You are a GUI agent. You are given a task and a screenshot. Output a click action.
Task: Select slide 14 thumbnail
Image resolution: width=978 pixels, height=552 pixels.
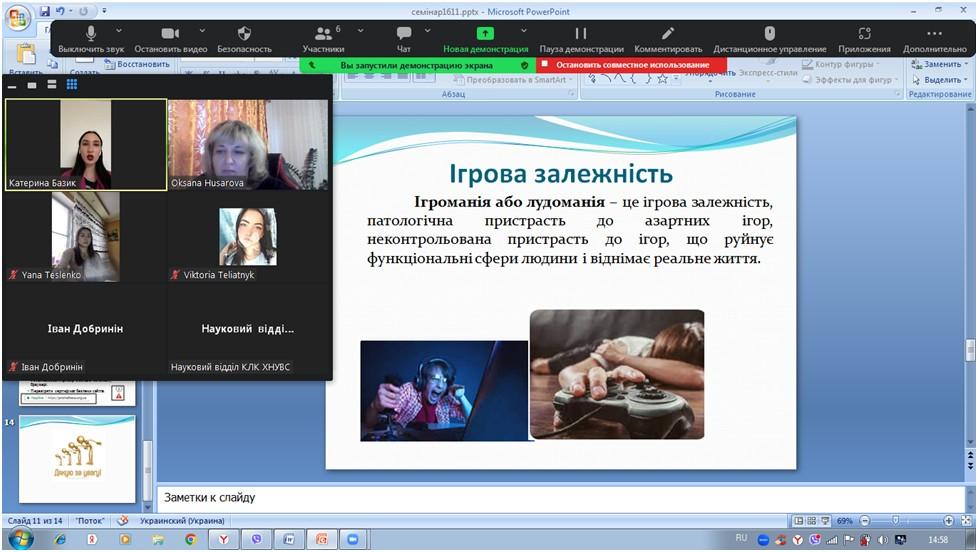pyautogui.click(x=77, y=457)
